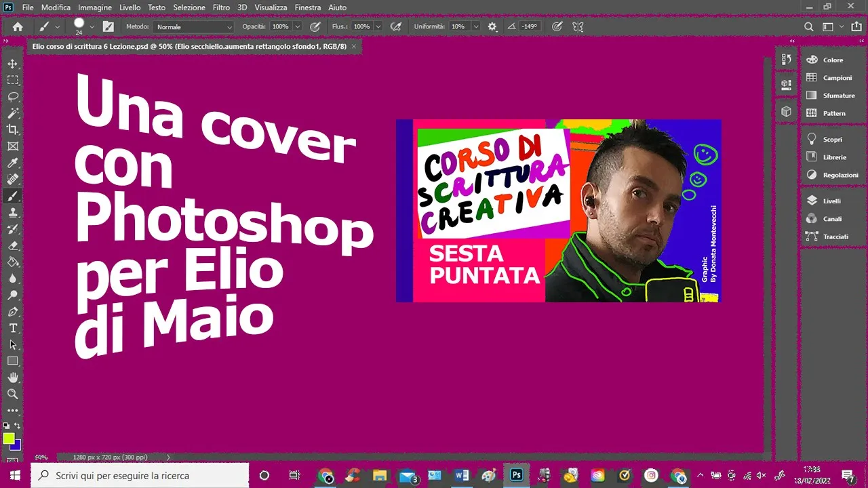Select the Blur tool
The height and width of the screenshot is (488, 868).
coord(13,279)
